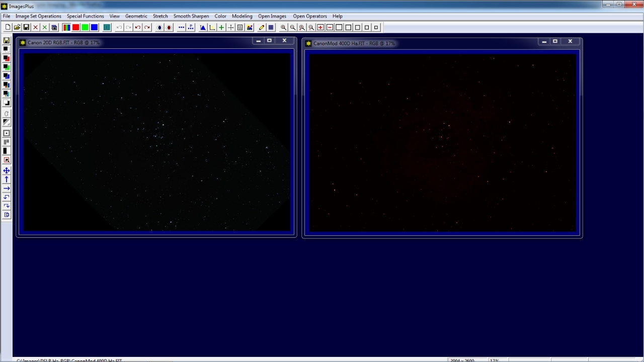Click the square with center dot icon
The height and width of the screenshot is (362, 644).
(x=7, y=133)
